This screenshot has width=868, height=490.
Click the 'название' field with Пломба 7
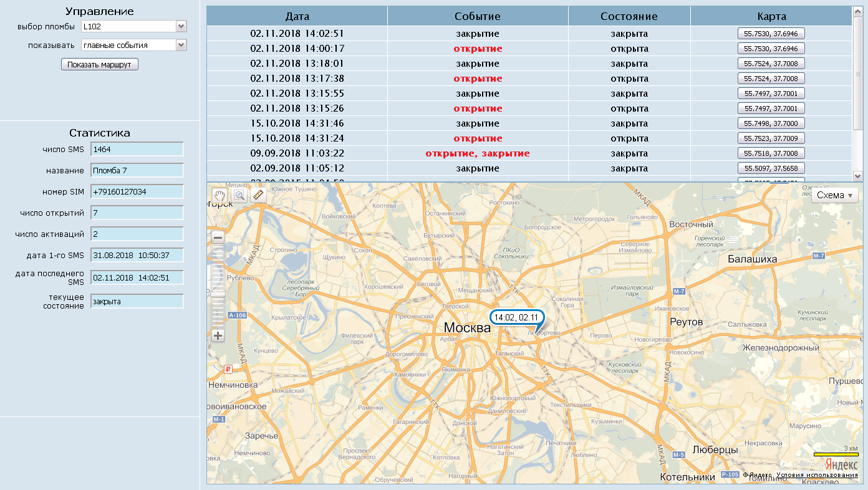click(x=137, y=170)
